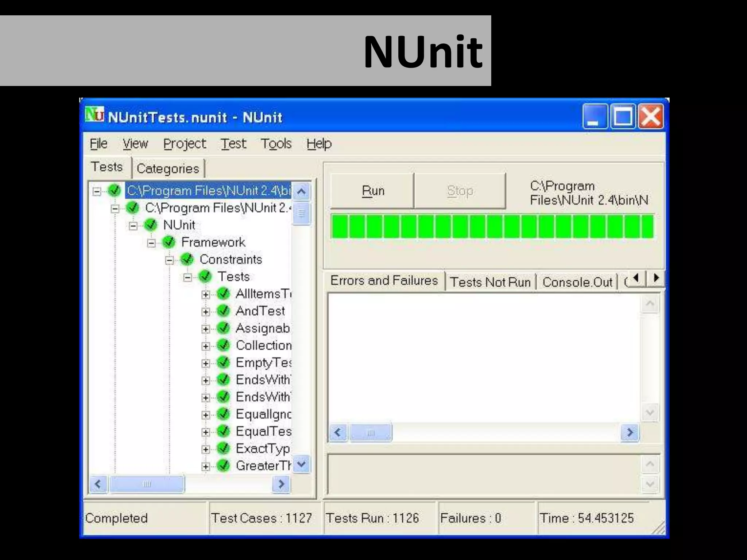
Task: Click green check icon beside Framework node
Action: (x=169, y=242)
